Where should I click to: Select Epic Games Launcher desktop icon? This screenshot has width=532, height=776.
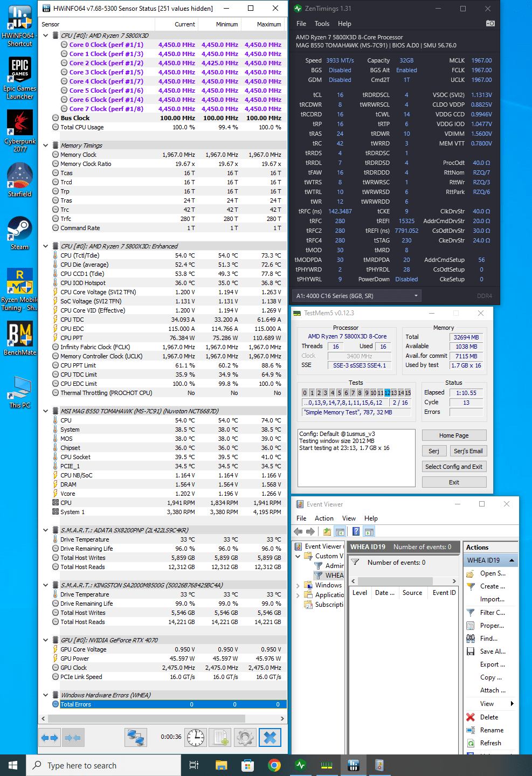[19, 78]
